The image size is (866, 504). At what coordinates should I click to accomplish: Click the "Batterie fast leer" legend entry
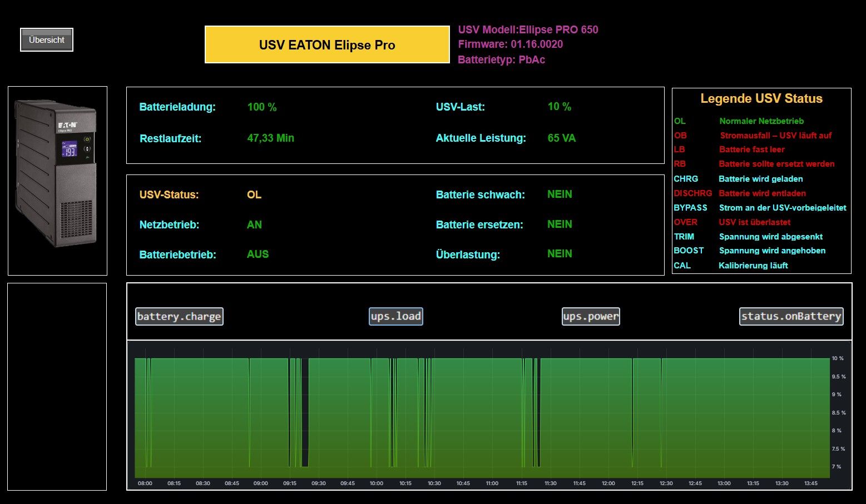pyautogui.click(x=751, y=149)
